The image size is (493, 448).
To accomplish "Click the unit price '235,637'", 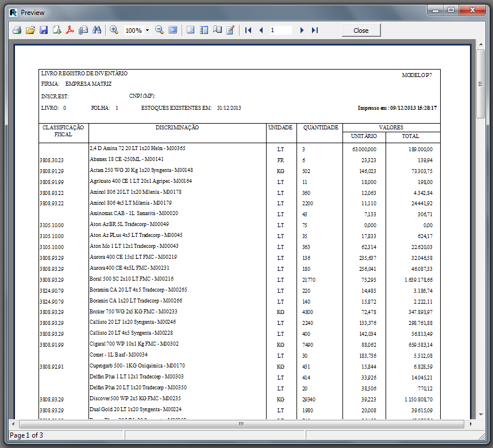I will [x=368, y=258].
